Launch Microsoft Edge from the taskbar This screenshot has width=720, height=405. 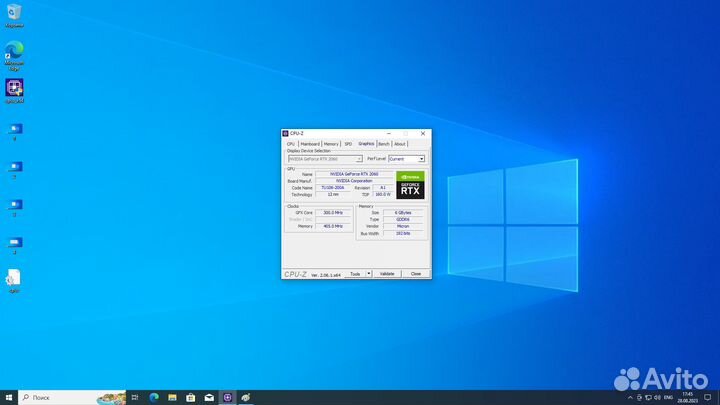point(154,397)
